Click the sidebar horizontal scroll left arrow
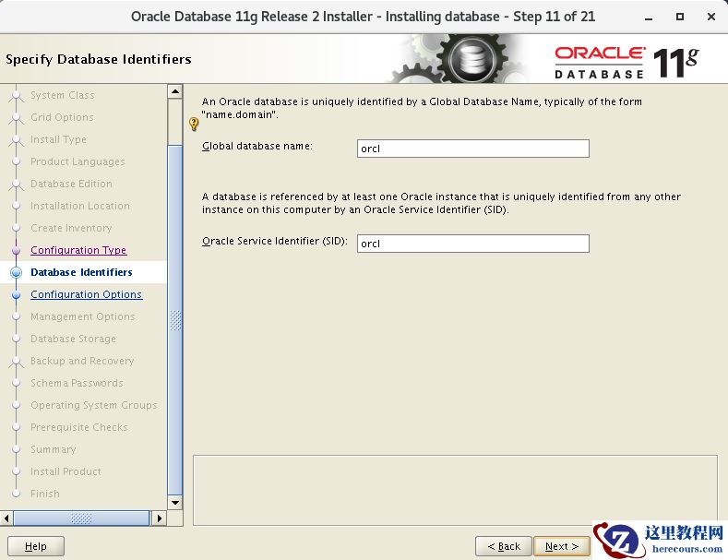Image resolution: width=728 pixels, height=560 pixels. (6, 518)
